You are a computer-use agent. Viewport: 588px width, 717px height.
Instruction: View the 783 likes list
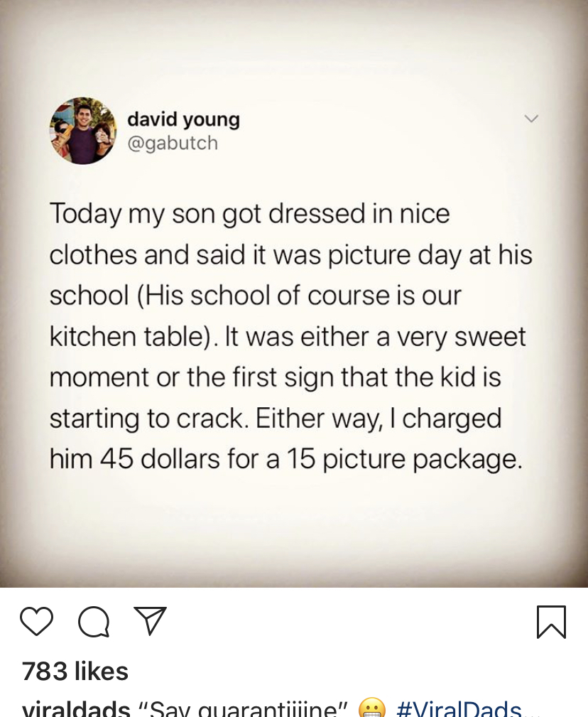(75, 671)
